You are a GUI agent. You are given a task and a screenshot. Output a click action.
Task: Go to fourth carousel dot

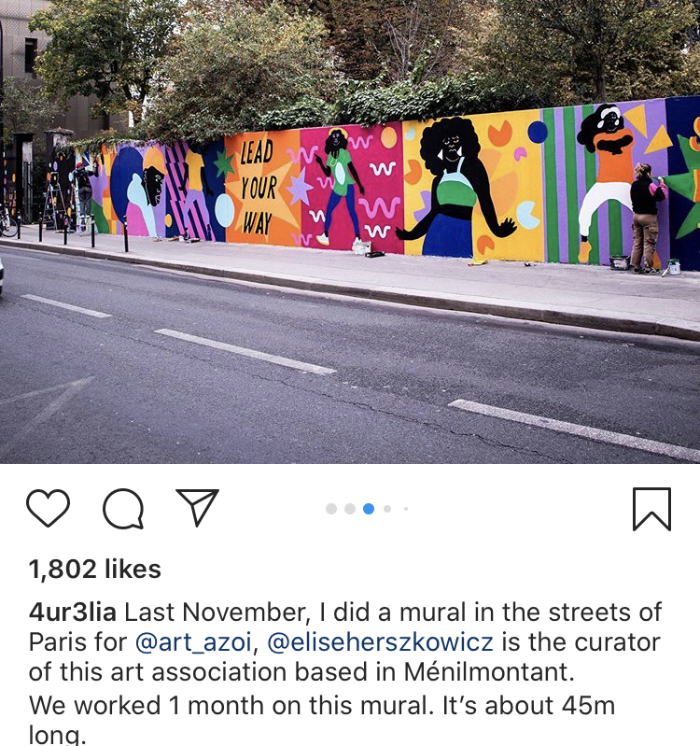pyautogui.click(x=387, y=509)
